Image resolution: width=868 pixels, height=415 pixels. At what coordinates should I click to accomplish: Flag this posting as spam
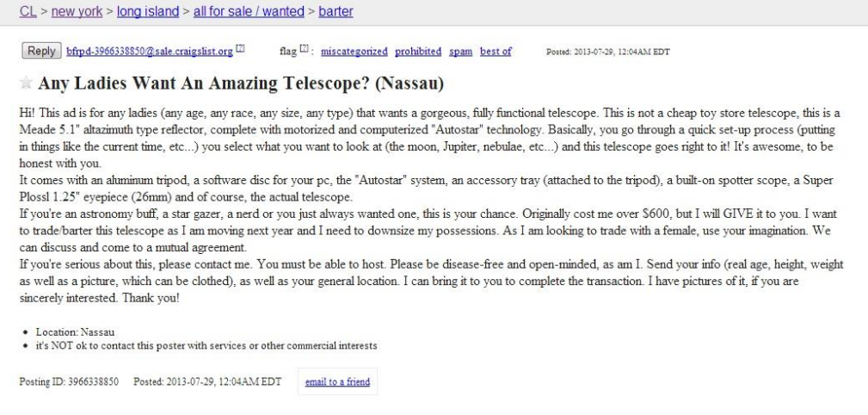[x=460, y=52]
